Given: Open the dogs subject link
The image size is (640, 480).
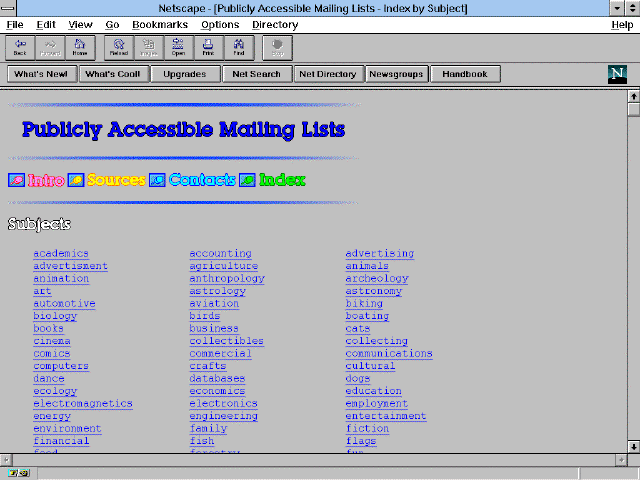Looking at the screenshot, I should click(358, 378).
